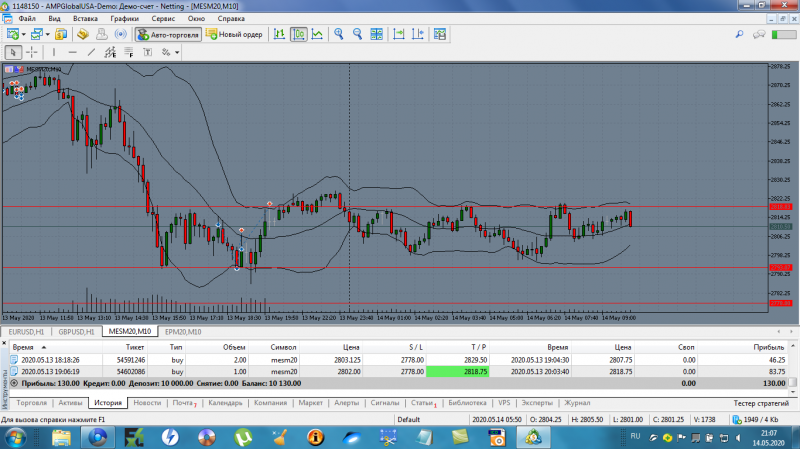
Task: Expand the new chart dropdown arrow
Action: coord(25,34)
